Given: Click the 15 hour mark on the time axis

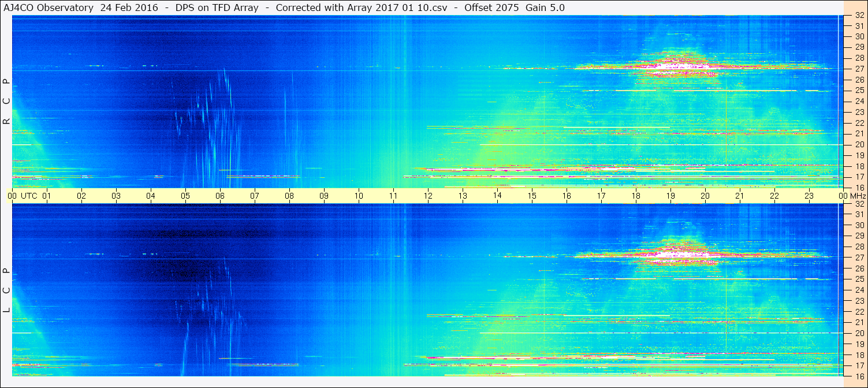Looking at the screenshot, I should tap(532, 196).
